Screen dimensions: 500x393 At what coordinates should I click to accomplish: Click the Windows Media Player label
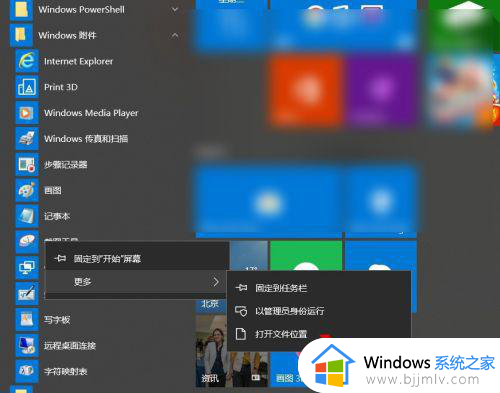pyautogui.click(x=91, y=113)
